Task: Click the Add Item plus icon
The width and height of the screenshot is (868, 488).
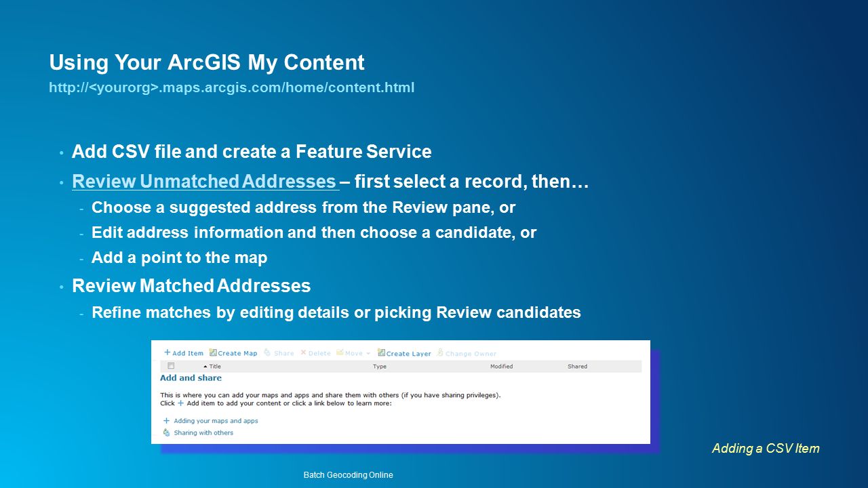Action: click(x=167, y=352)
